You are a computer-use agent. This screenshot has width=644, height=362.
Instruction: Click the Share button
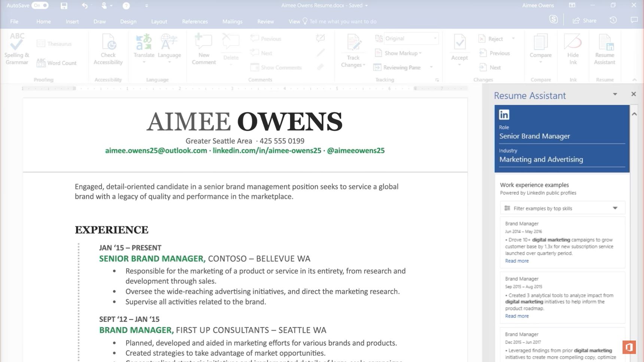[584, 21]
